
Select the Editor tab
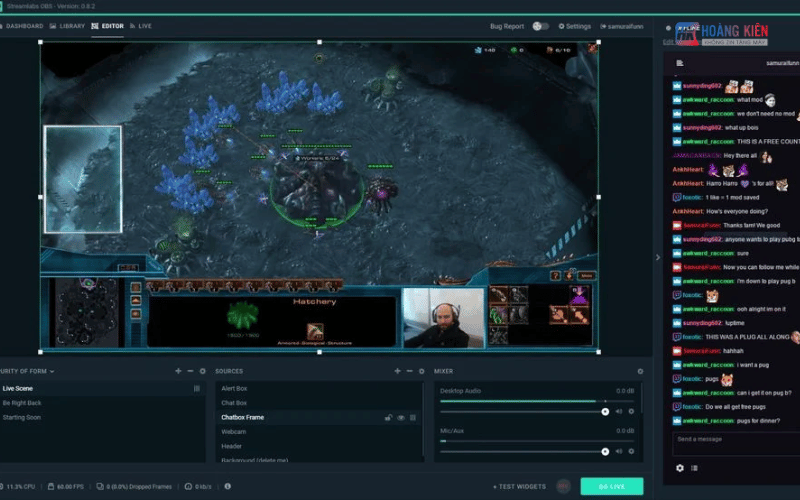coord(108,26)
